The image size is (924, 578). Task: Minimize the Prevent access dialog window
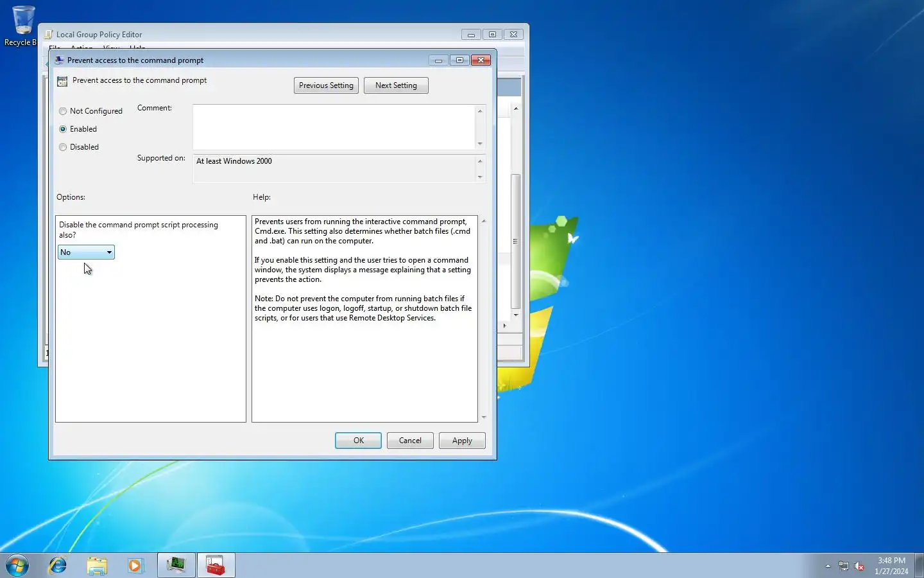point(438,60)
